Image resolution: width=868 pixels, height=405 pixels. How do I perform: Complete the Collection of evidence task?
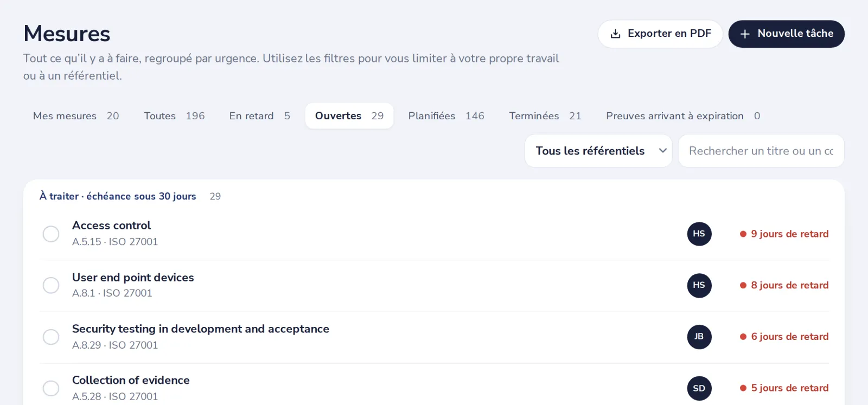pyautogui.click(x=51, y=388)
